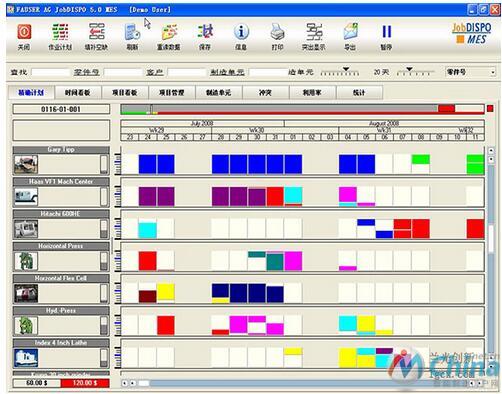Click the teal block on Horizontal Press row
Viewport: 502px width, 394px height.
(x=275, y=262)
